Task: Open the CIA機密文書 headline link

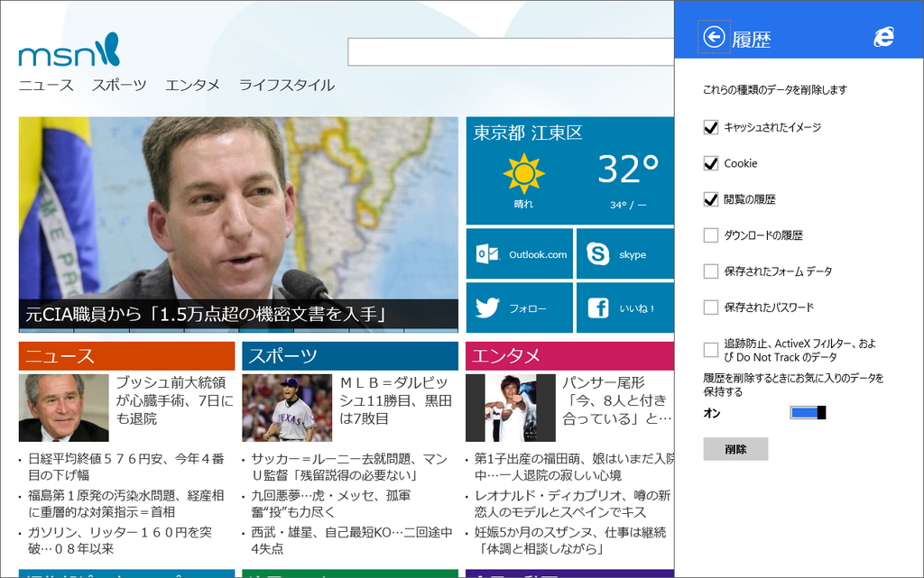Action: [x=206, y=314]
